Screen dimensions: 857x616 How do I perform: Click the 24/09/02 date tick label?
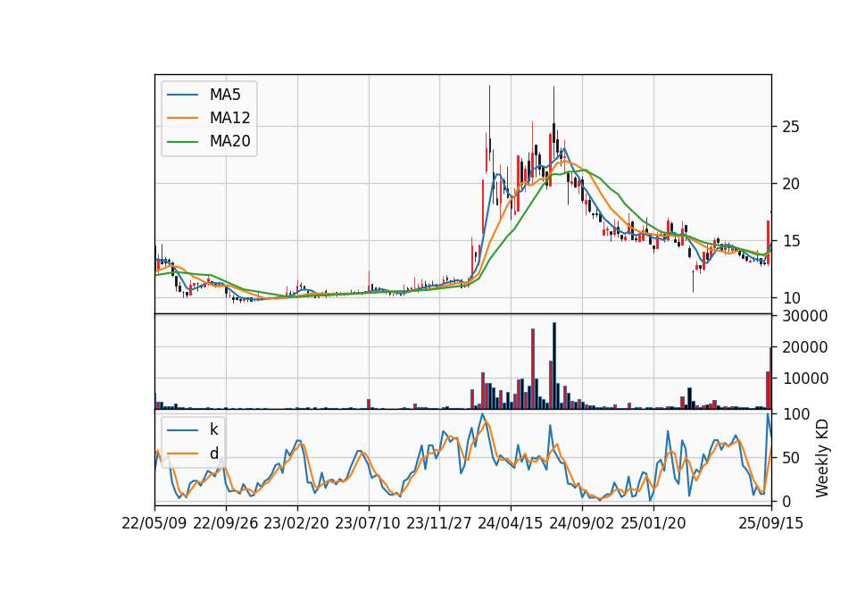(x=582, y=523)
